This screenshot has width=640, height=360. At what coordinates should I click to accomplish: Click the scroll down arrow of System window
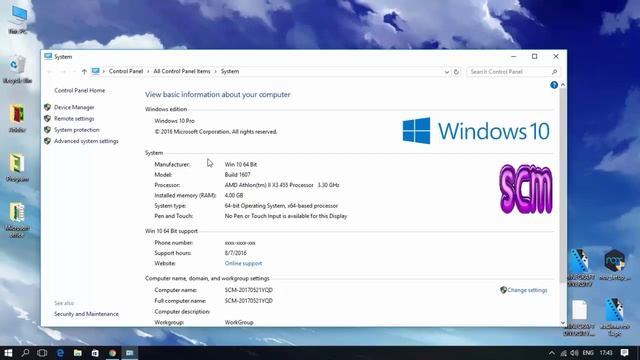[563, 323]
